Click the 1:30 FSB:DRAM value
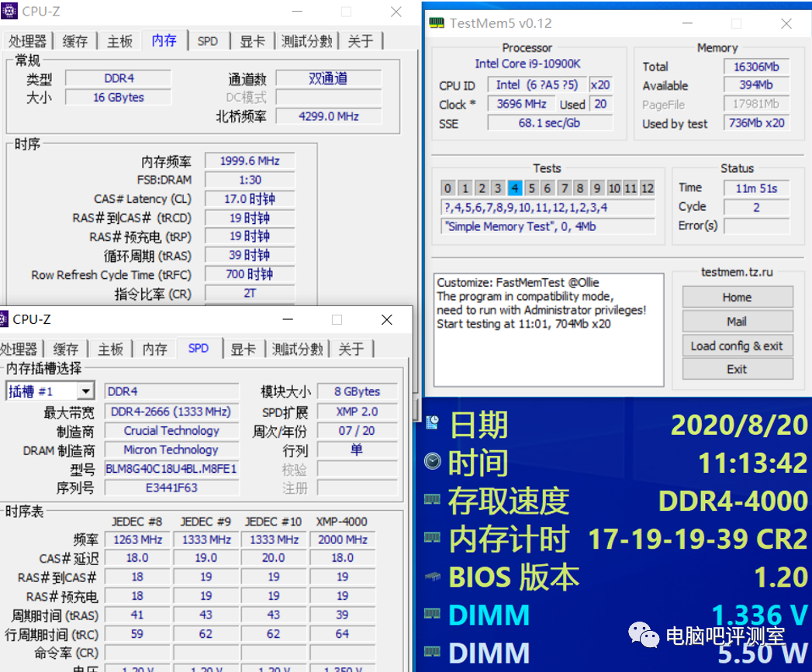The height and width of the screenshot is (672, 812). tap(250, 180)
